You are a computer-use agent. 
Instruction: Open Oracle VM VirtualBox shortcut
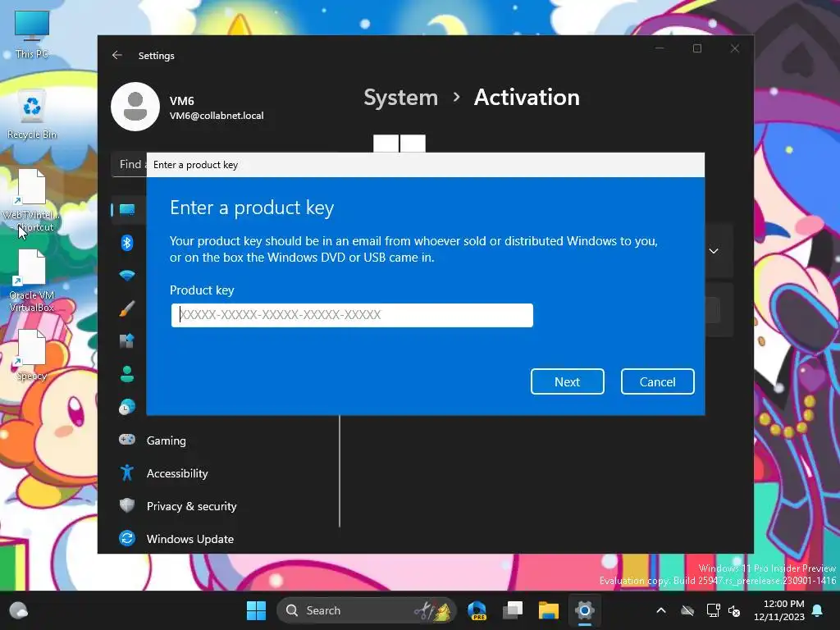tap(32, 281)
